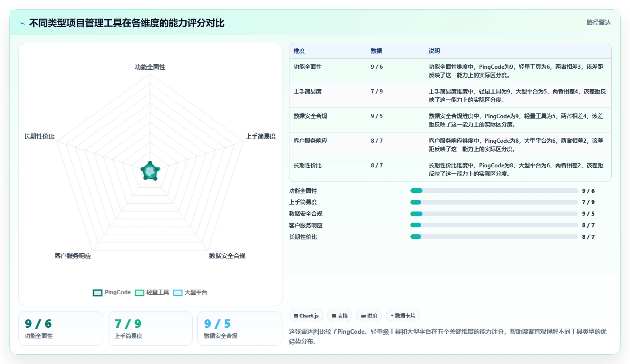
Task: Click the 数据安全合规 description text in the table
Action: click(x=516, y=120)
